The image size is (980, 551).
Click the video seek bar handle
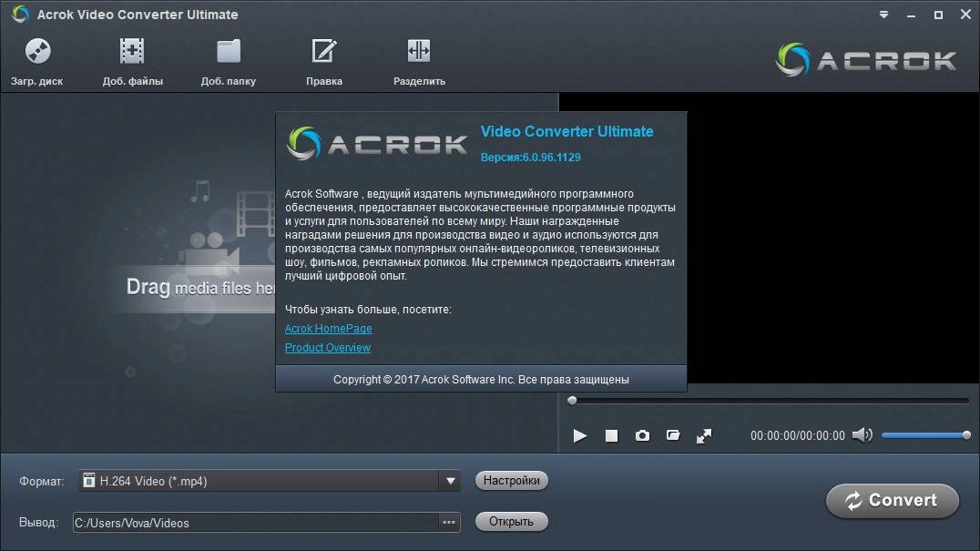(x=572, y=401)
